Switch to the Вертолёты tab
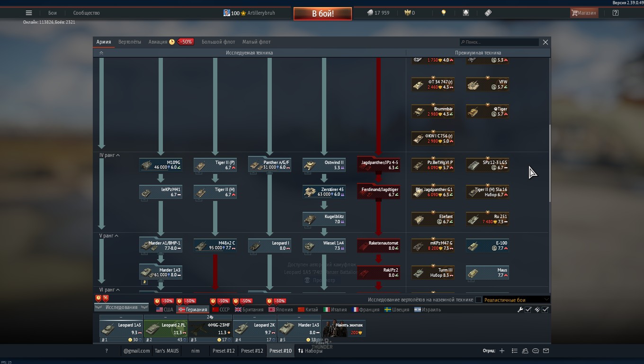Image resolution: width=644 pixels, height=364 pixels. point(130,42)
